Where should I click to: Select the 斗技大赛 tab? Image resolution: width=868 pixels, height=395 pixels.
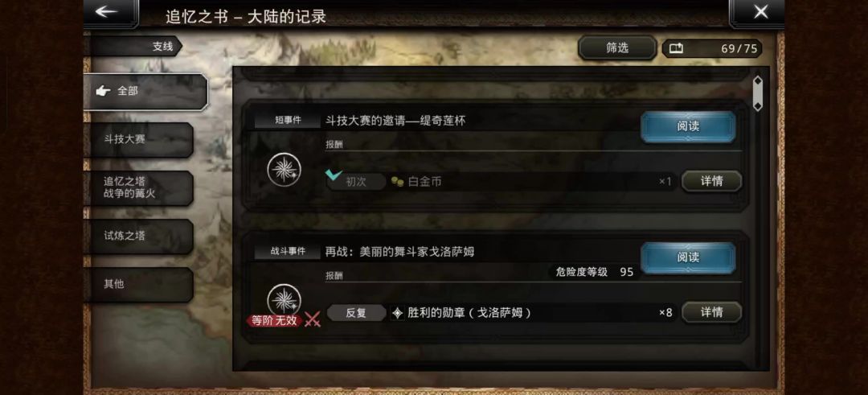point(138,140)
